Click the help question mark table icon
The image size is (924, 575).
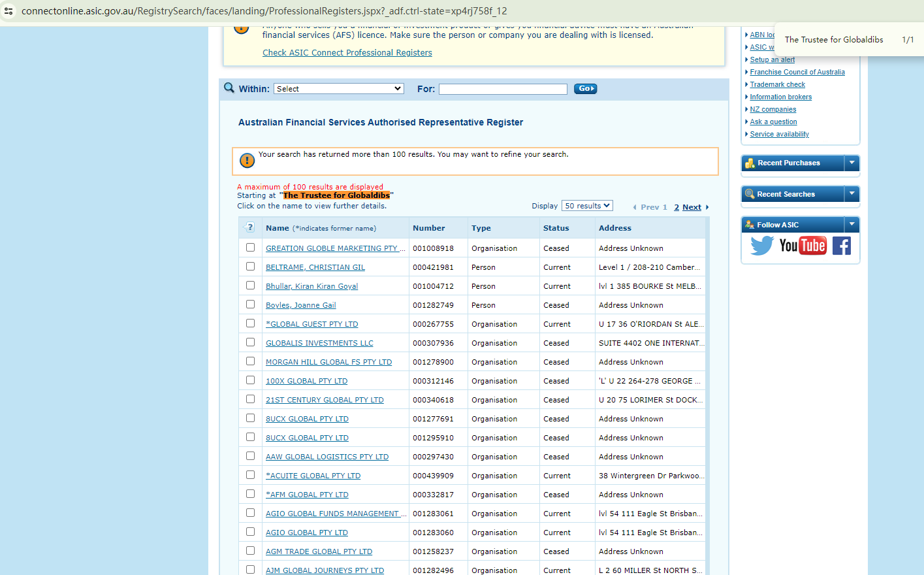point(249,227)
